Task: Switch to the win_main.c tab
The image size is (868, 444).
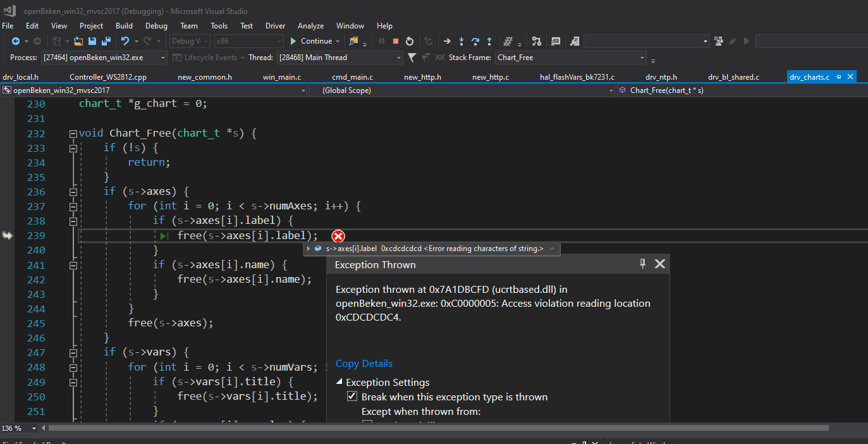Action: click(282, 77)
